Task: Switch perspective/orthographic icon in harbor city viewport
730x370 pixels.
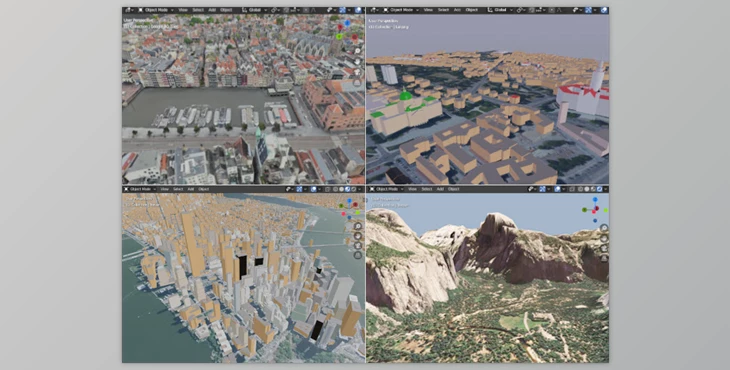Action: point(358,82)
